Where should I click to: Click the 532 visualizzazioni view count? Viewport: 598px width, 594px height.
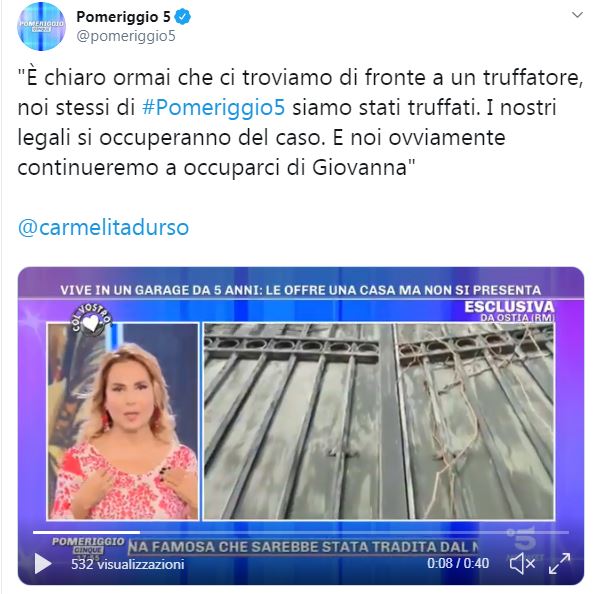click(x=128, y=564)
